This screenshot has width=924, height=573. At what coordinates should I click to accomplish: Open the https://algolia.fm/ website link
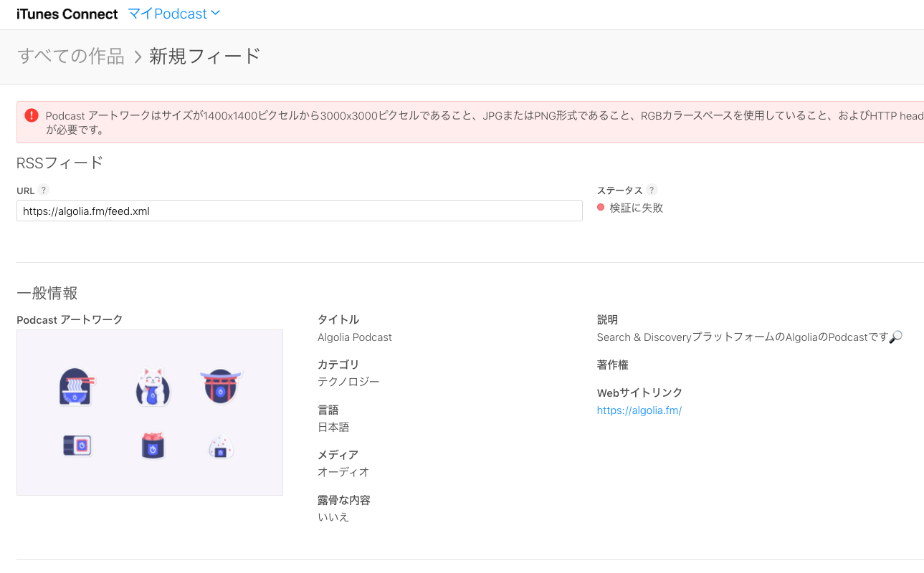639,410
